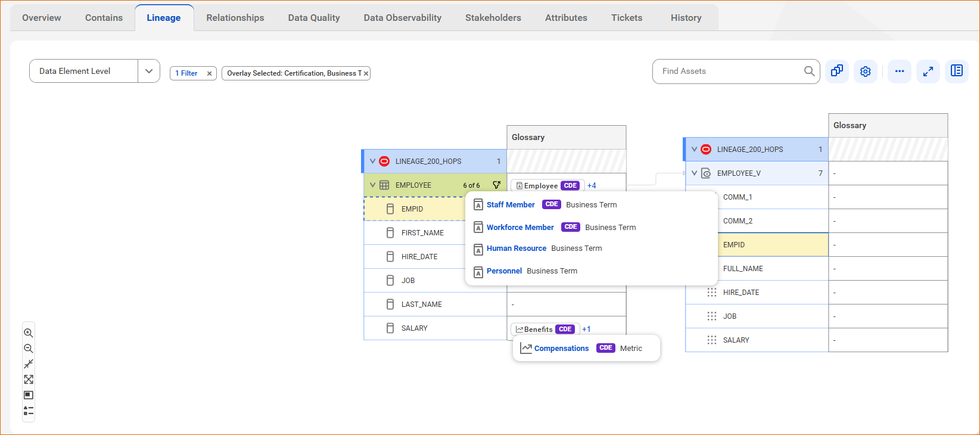980x435 pixels.
Task: Click the Oracle icon on right LINEAGE_200_HOPS
Action: point(706,149)
